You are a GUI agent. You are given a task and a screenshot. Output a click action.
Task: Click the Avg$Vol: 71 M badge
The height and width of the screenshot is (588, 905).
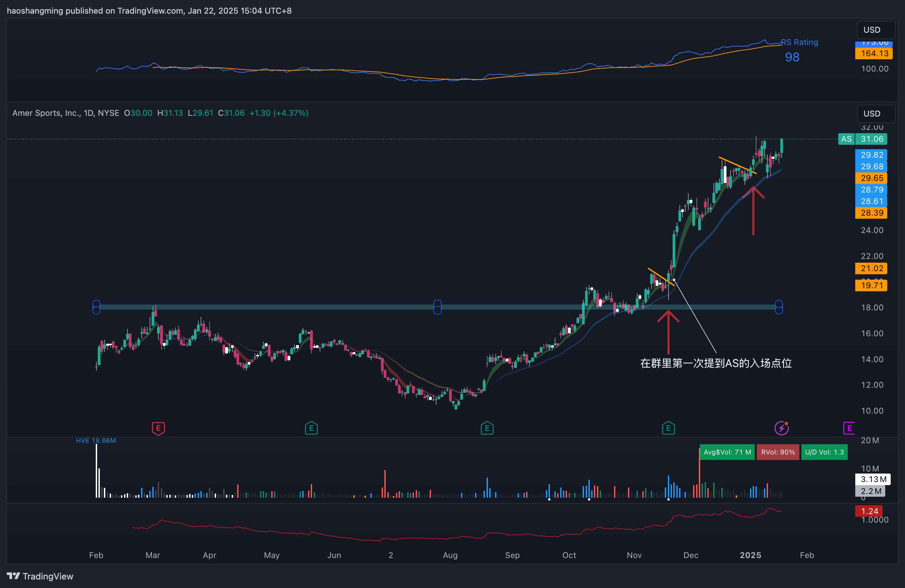point(727,452)
